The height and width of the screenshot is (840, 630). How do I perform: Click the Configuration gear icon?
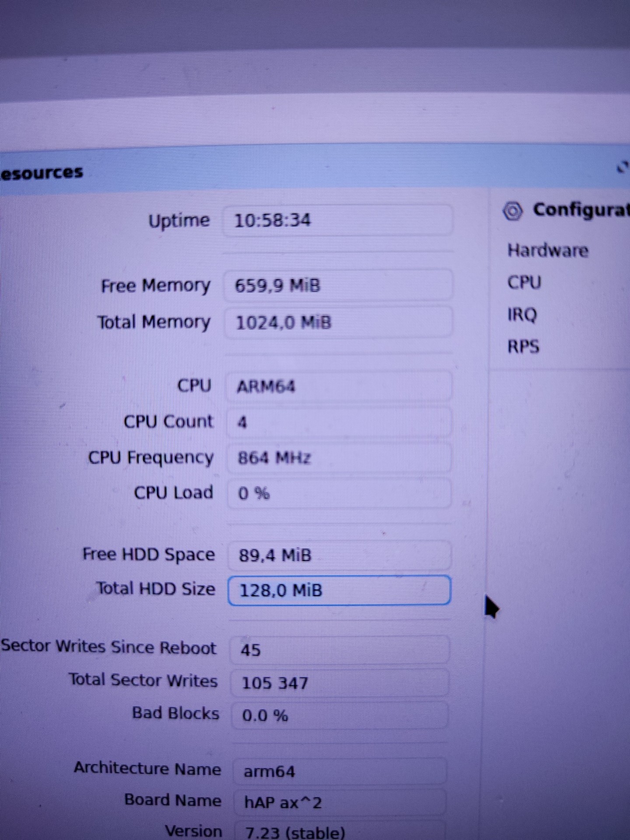(513, 211)
